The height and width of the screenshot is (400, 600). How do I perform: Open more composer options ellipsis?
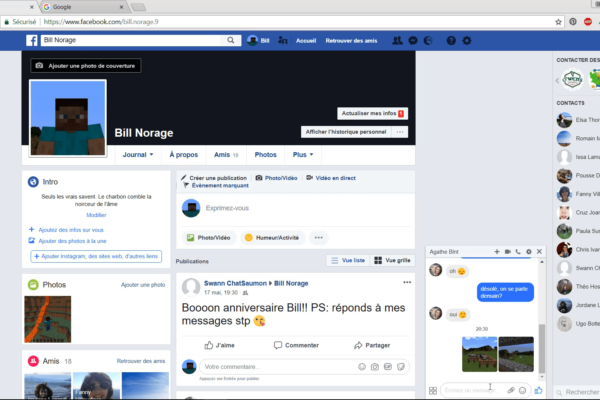[x=318, y=238]
